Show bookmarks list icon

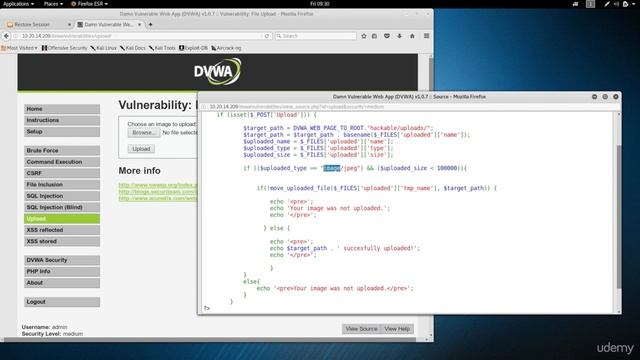[374, 36]
